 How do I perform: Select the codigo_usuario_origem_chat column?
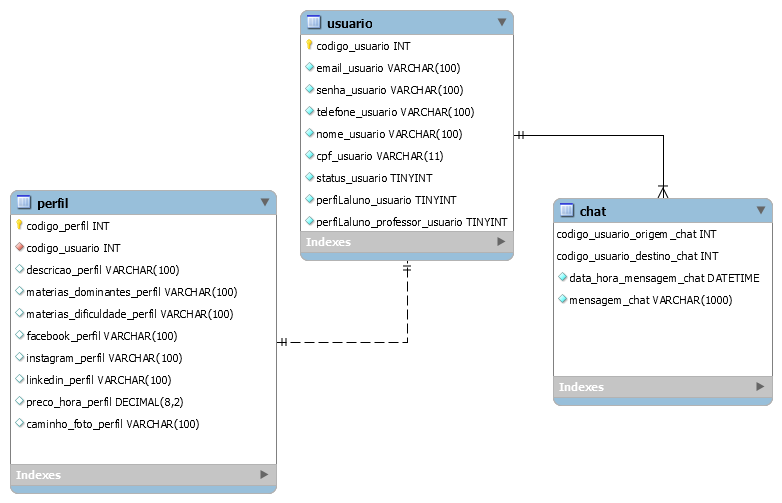[636, 234]
